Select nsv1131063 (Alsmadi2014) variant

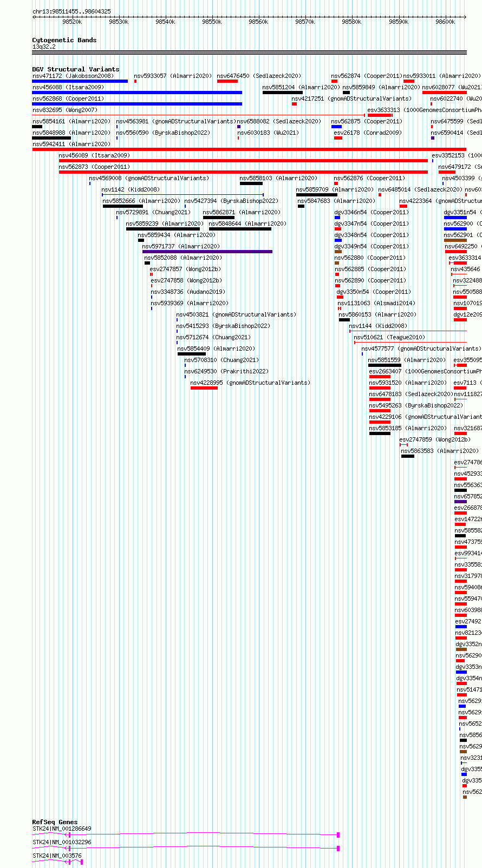pyautogui.click(x=376, y=303)
